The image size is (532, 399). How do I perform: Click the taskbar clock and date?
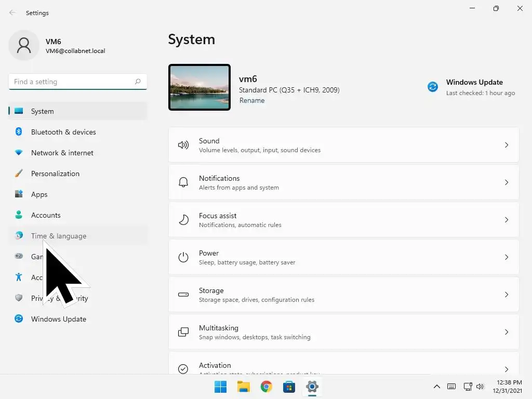[507, 387]
